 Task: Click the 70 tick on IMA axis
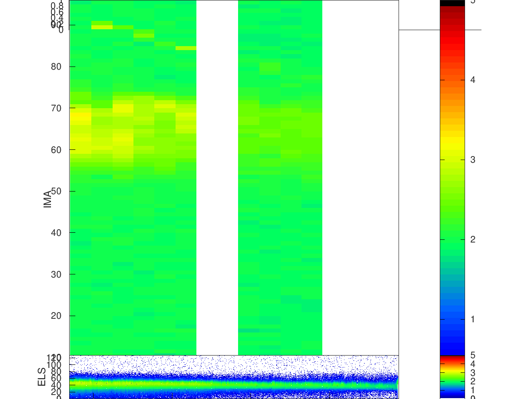coord(56,108)
